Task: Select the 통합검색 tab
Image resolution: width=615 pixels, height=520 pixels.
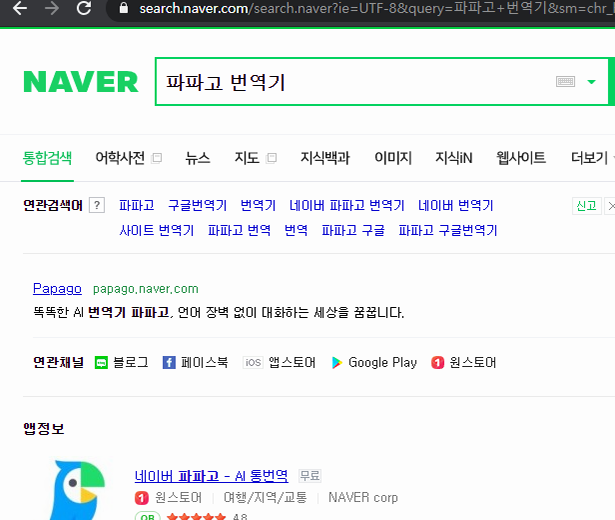Action: 47,158
